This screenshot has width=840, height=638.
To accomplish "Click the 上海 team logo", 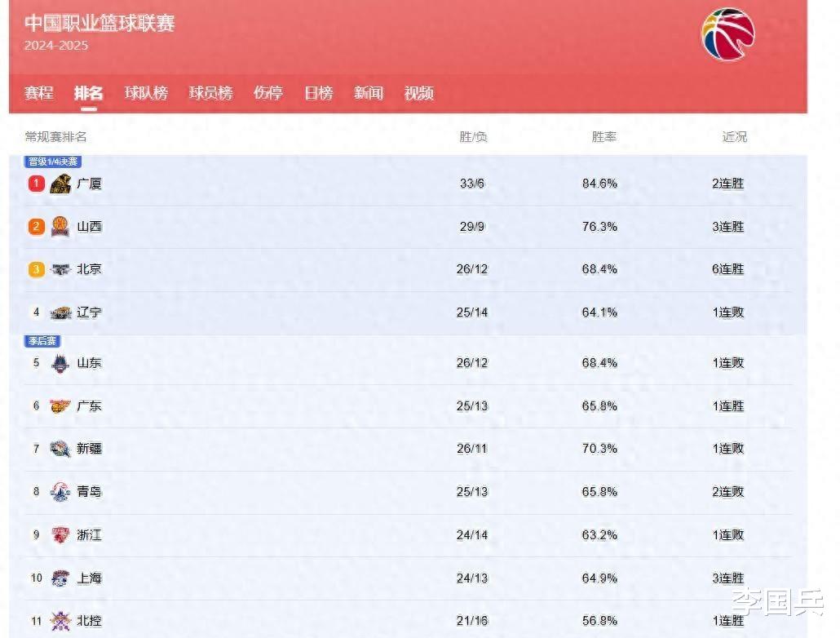I will coord(60,578).
